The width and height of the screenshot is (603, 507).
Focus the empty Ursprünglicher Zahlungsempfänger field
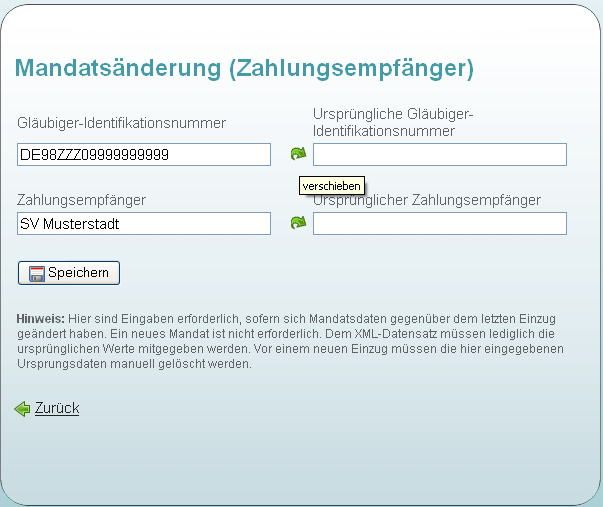pos(439,224)
